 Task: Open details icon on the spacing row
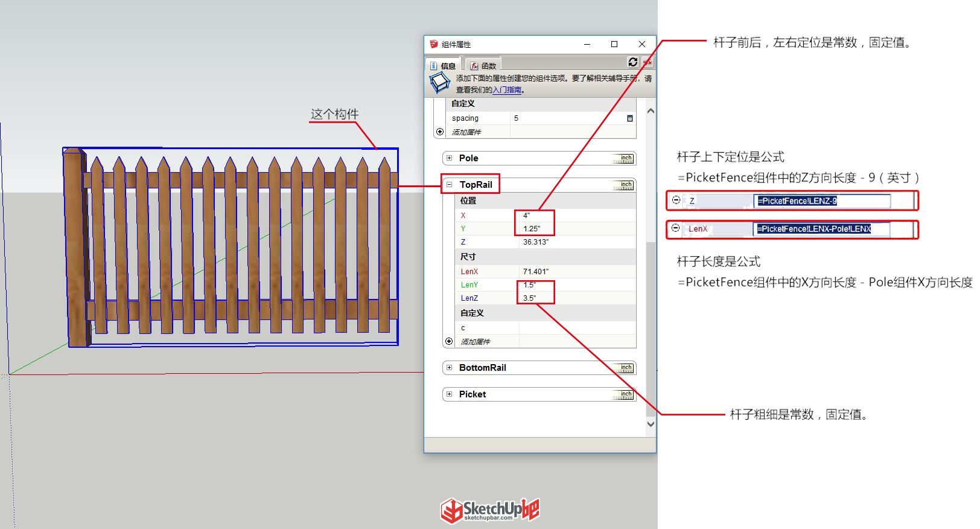click(630, 118)
